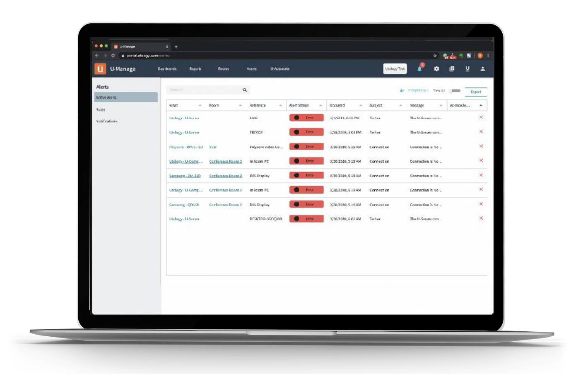Bookmark this page with the star icon
The height and width of the screenshot is (374, 588).
point(435,55)
